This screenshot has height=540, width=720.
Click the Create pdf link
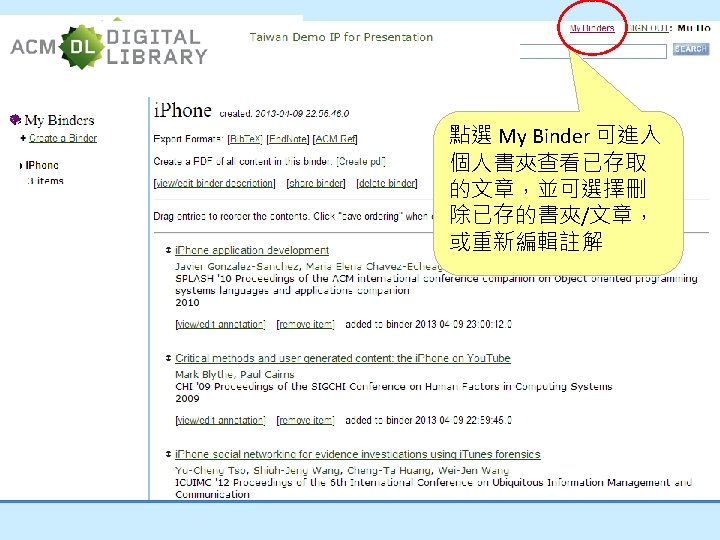pos(361,161)
